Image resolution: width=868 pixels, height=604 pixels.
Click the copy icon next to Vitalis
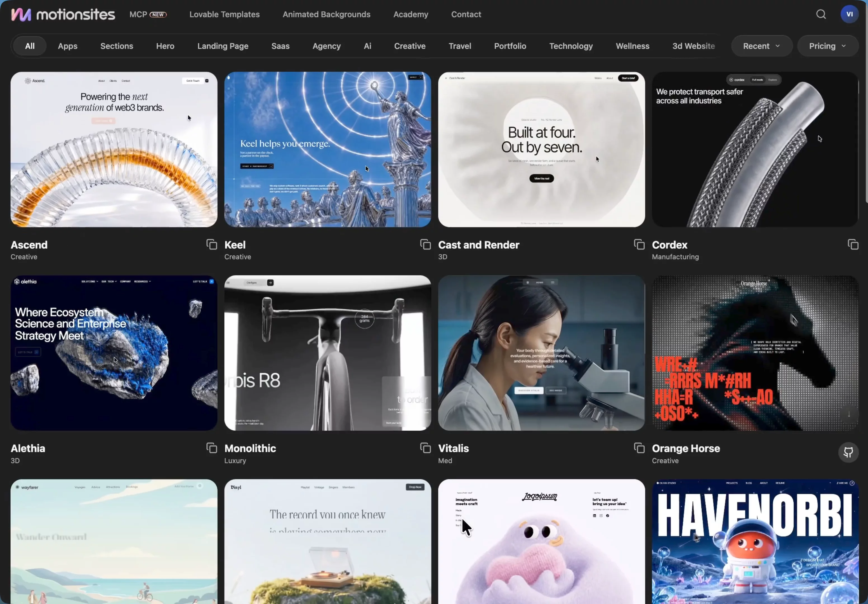pyautogui.click(x=639, y=448)
